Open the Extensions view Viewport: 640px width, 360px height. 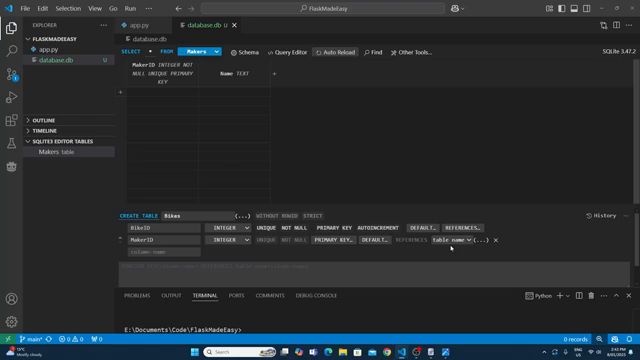click(x=11, y=120)
